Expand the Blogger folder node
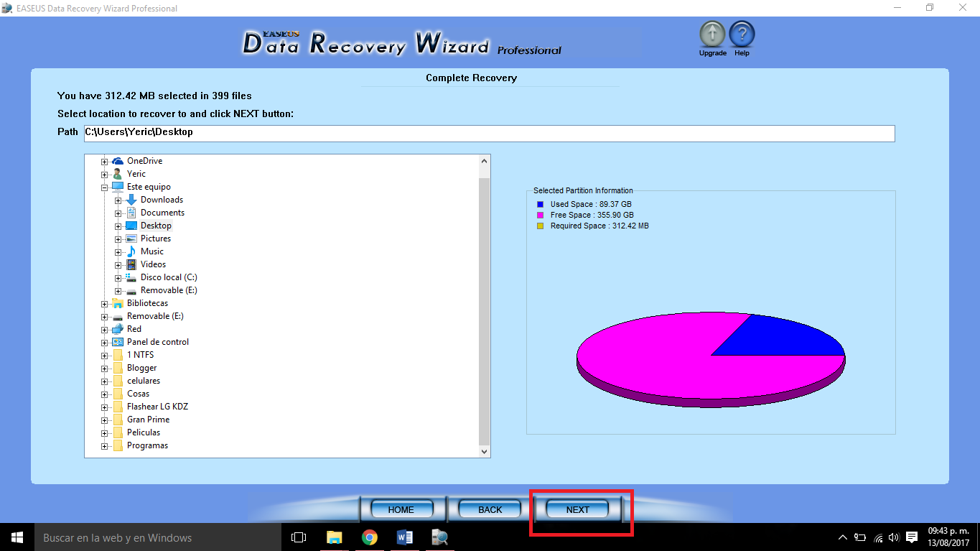The height and width of the screenshot is (551, 980). (105, 368)
